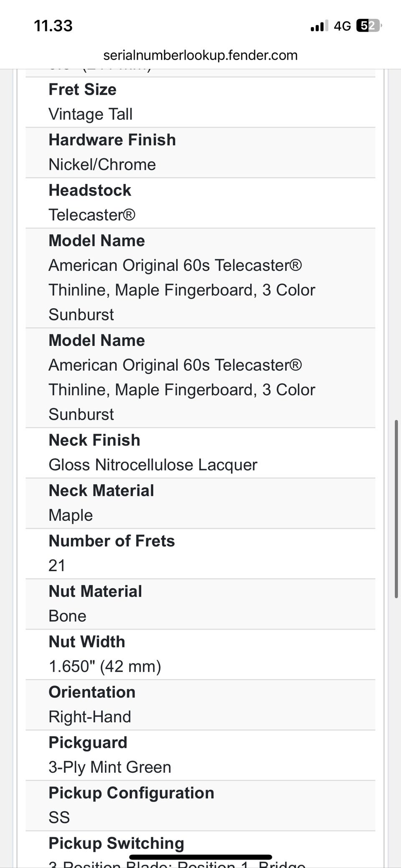Select the Neck Material label
The image size is (401, 868).
tap(101, 491)
